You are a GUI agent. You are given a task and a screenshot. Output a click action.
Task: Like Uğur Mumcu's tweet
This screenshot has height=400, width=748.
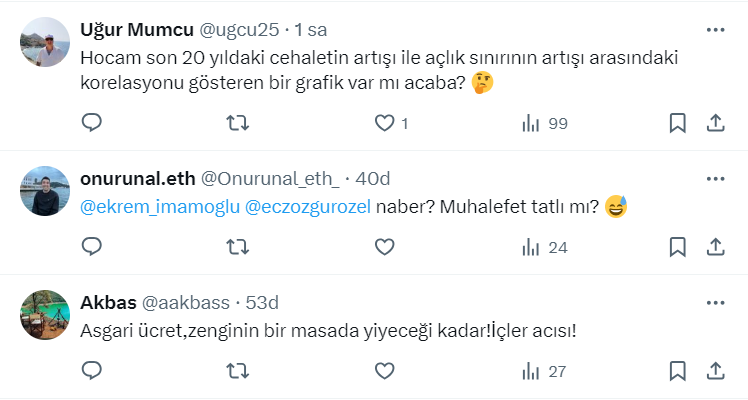tap(384, 123)
